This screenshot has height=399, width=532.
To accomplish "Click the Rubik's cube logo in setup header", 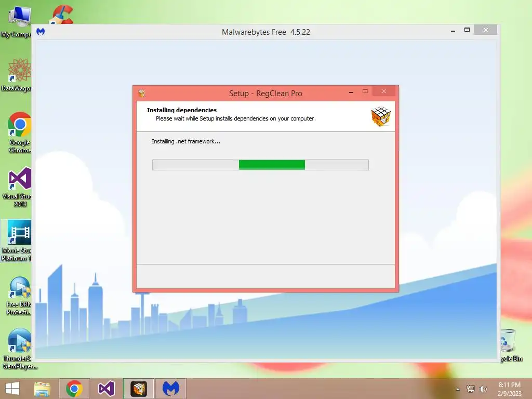I will tap(381, 116).
